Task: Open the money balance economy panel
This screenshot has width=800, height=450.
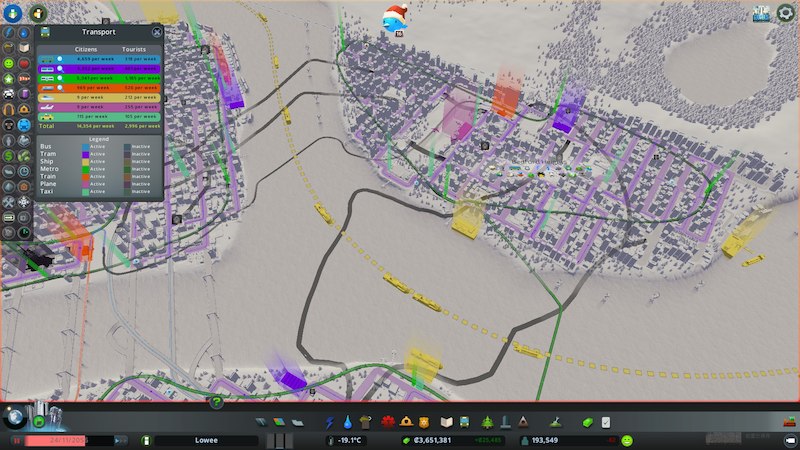Action: click(x=442, y=440)
